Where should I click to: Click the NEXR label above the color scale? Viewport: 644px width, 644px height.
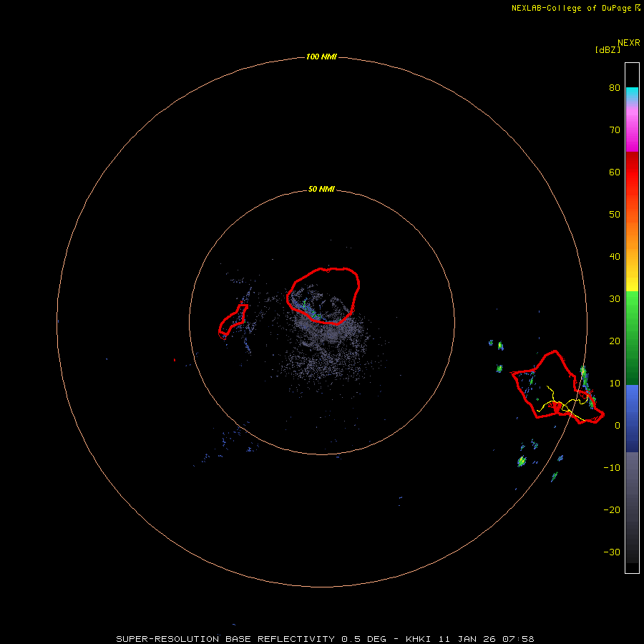tap(628, 43)
